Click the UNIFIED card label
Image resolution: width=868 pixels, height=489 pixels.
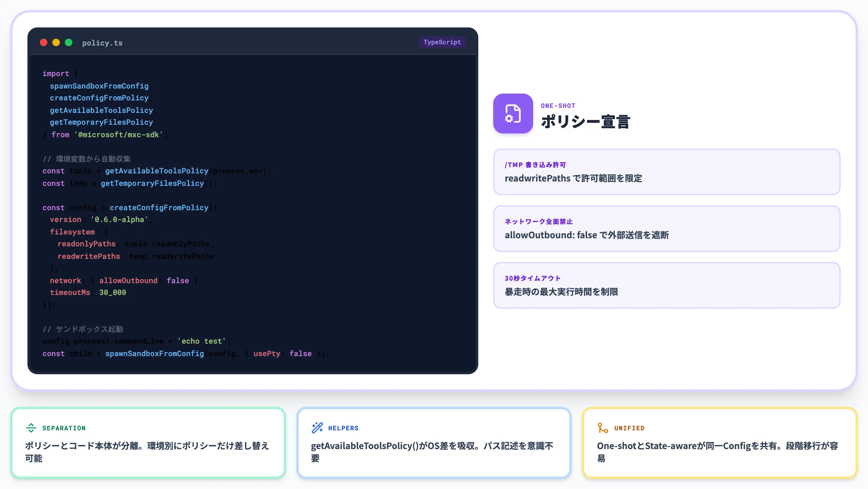[x=629, y=428]
